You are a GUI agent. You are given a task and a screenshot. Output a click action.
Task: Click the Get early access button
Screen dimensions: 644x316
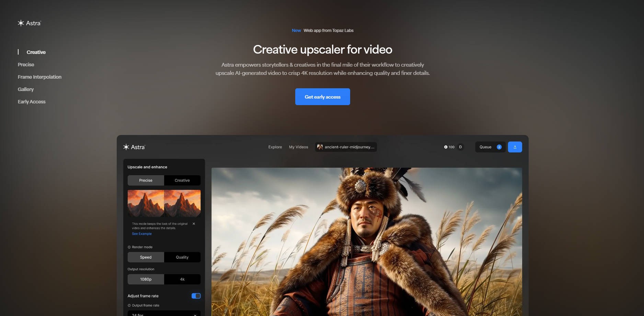(x=322, y=97)
